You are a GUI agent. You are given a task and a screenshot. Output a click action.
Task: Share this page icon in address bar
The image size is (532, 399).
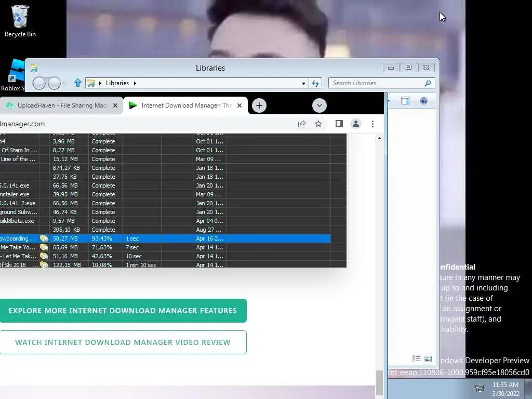(x=302, y=124)
